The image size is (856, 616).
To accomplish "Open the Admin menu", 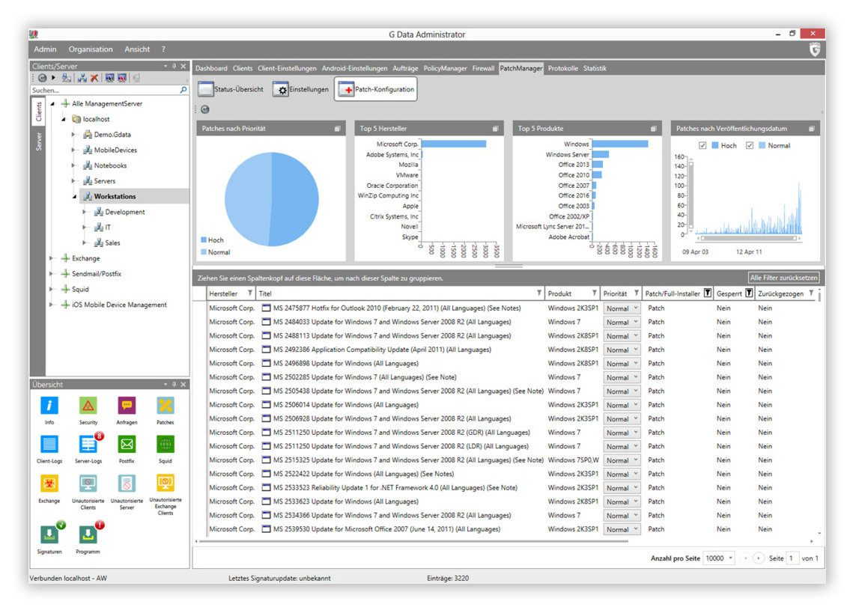I will (45, 49).
